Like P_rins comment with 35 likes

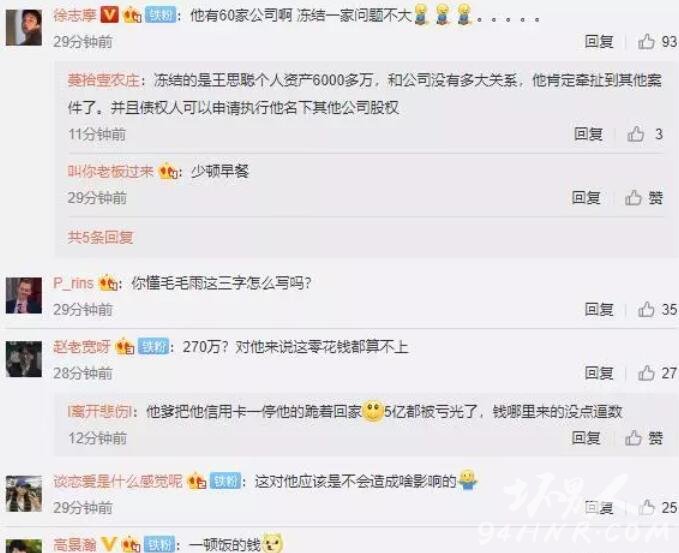tap(646, 309)
